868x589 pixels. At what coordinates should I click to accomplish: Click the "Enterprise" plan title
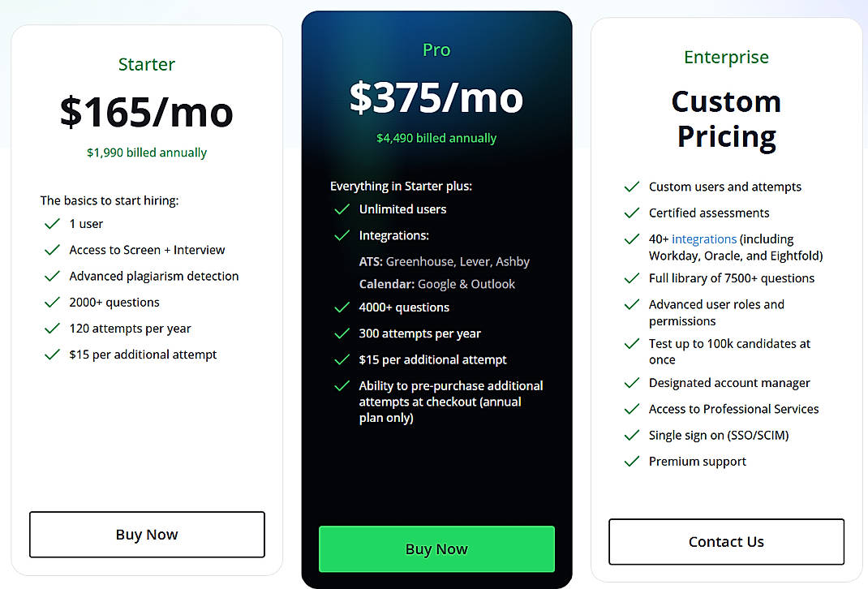725,57
